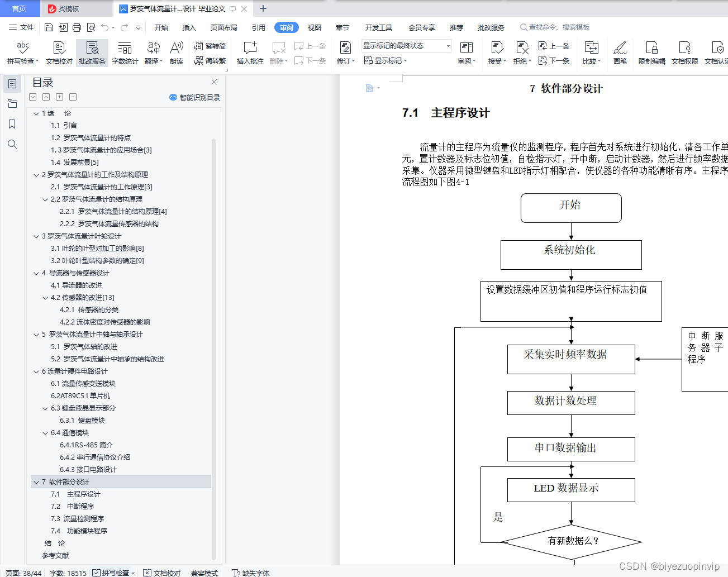Open the search pane in the sidebar

(x=12, y=144)
